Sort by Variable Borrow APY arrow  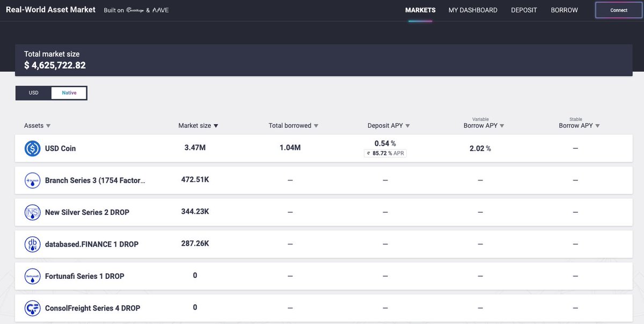click(502, 126)
